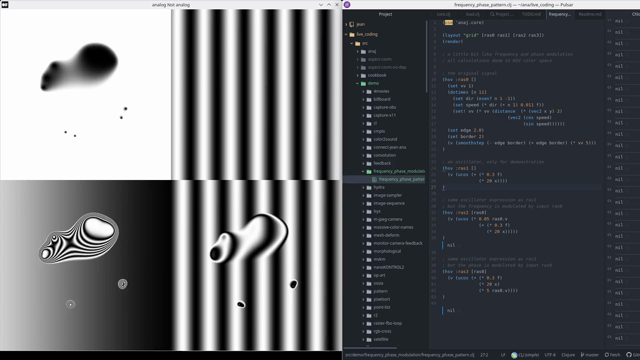This screenshot has width=640, height=360.
Task: Switch to the core.clj tab
Action: point(443,14)
